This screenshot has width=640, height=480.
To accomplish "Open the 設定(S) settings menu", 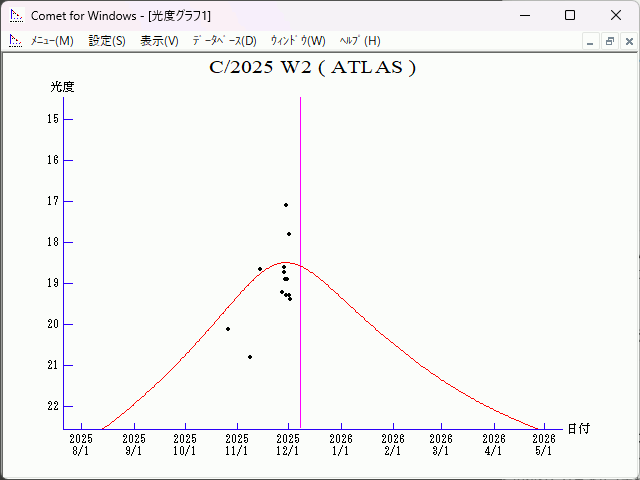I will point(107,41).
